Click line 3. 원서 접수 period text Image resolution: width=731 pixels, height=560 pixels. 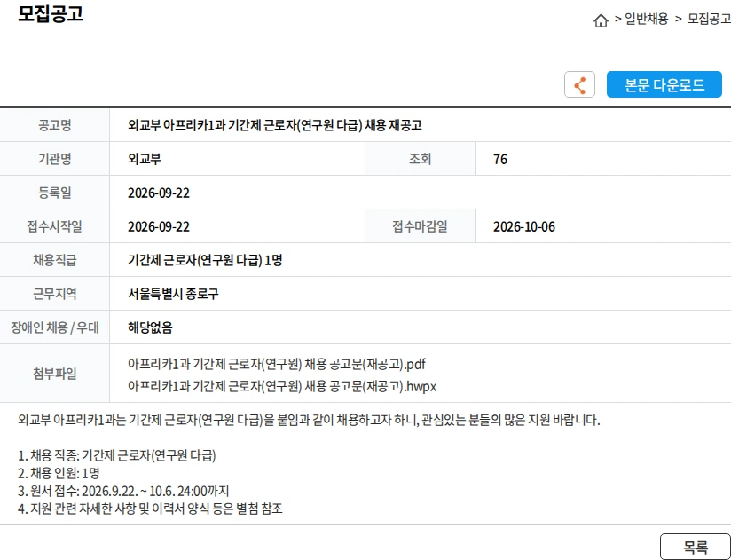pos(123,491)
